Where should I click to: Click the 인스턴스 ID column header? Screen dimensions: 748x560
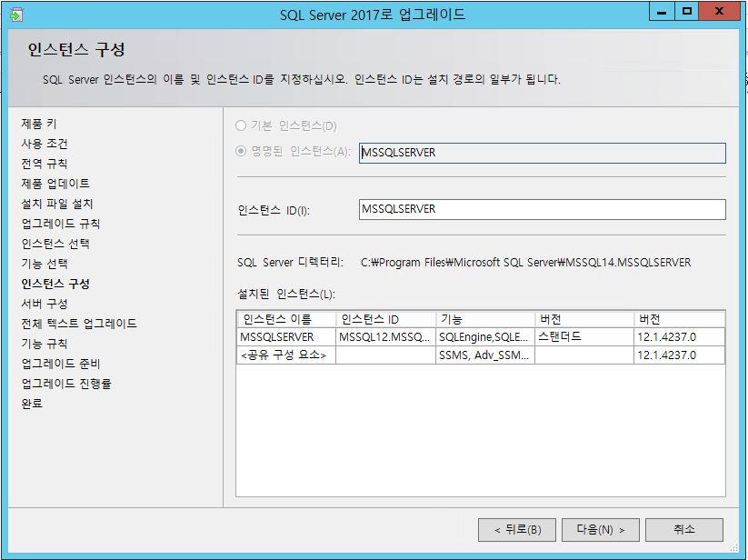[386, 319]
